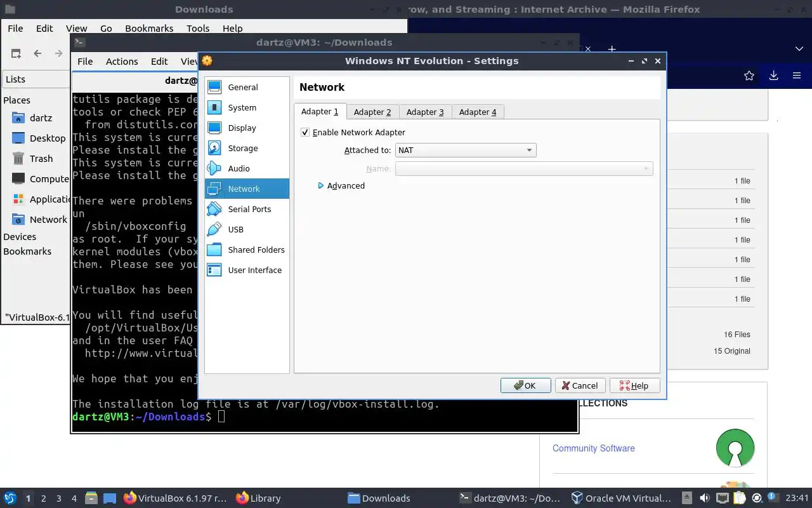Viewport: 812px width, 508px height.
Task: Select Network settings category
Action: 246,189
